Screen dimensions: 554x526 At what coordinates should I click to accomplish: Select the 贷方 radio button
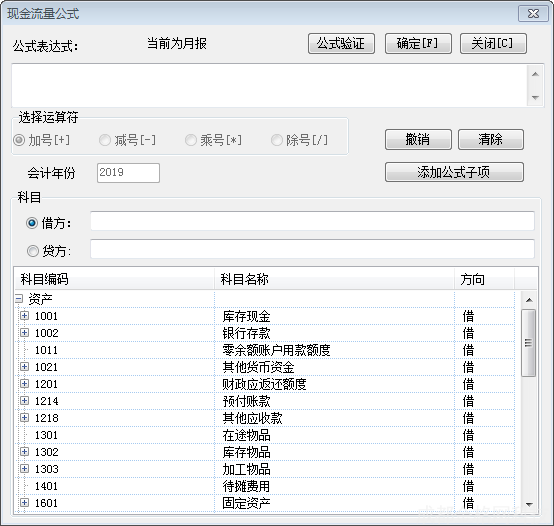click(33, 251)
